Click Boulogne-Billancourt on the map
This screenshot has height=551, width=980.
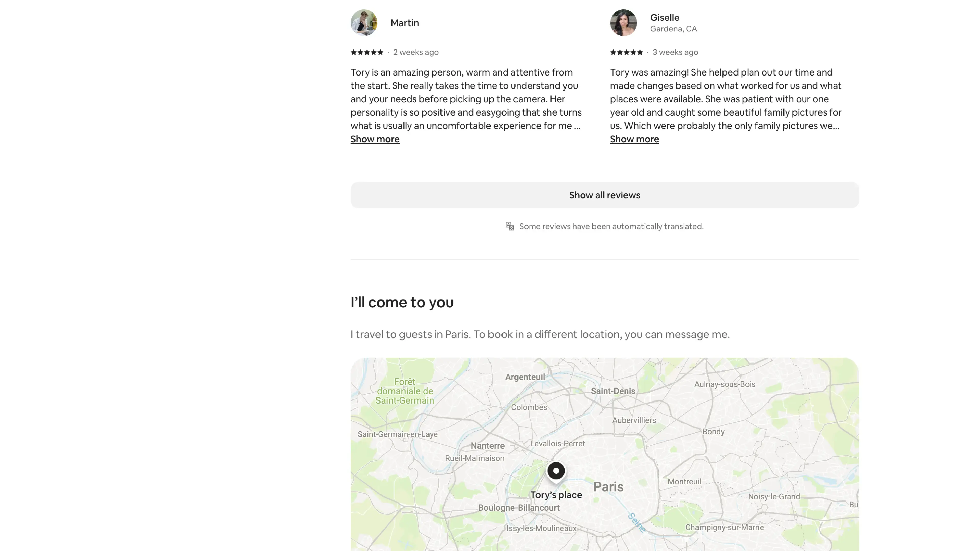[x=519, y=508]
